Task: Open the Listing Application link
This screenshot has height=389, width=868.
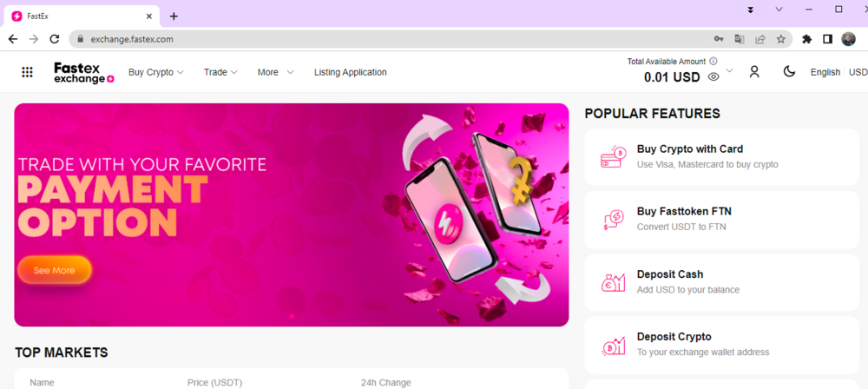Action: point(351,72)
